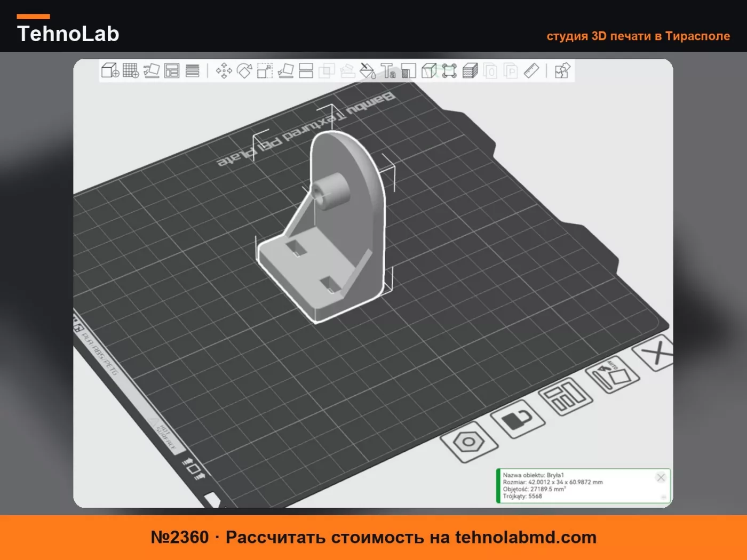
Task: Click the '№2360 · Рассчитать стоимость на tehnolabmd.com' banner text
Action: [373, 537]
